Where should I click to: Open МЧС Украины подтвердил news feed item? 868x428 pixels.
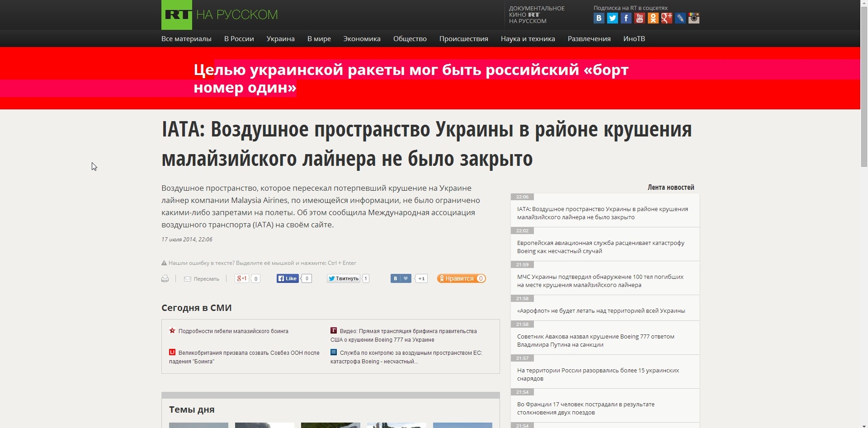[600, 281]
